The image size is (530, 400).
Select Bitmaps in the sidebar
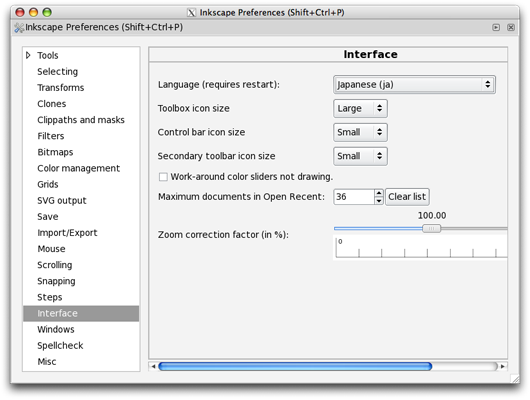55,152
